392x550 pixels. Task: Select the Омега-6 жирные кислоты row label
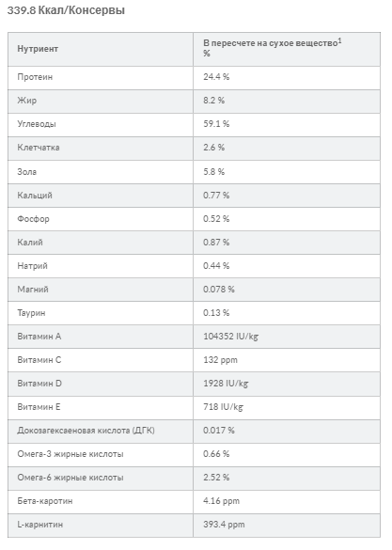coord(71,478)
